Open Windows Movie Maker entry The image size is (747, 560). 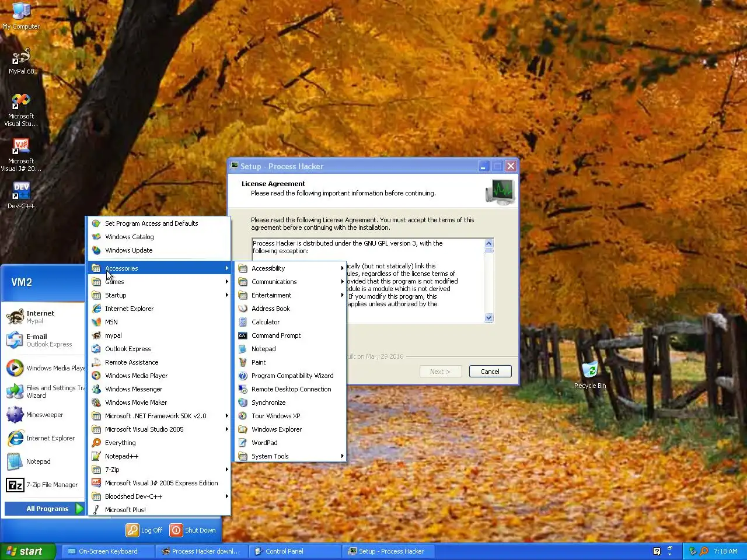click(159, 402)
